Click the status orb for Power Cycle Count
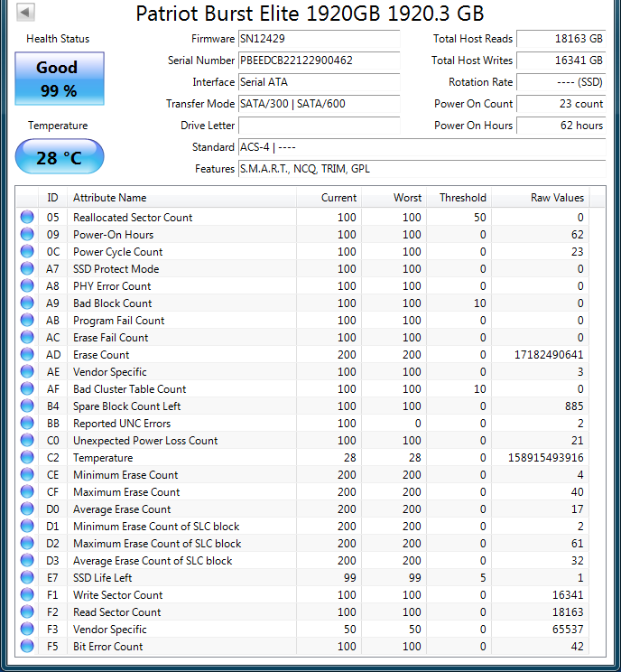Viewport: 621px width, 672px height. (x=27, y=251)
